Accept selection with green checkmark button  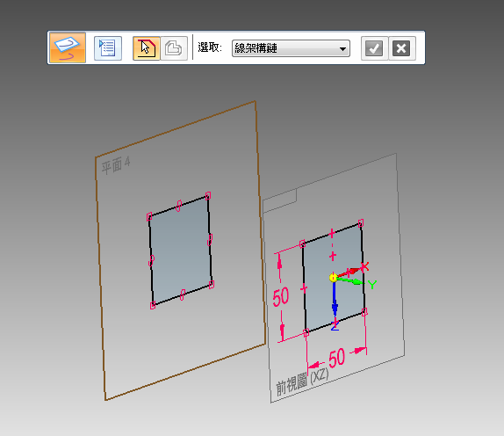[x=374, y=48]
